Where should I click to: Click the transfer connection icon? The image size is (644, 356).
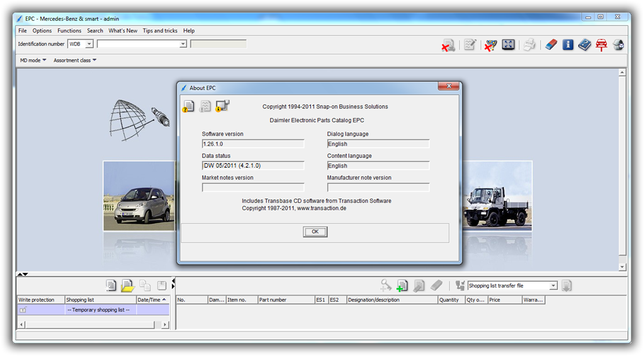pos(460,285)
